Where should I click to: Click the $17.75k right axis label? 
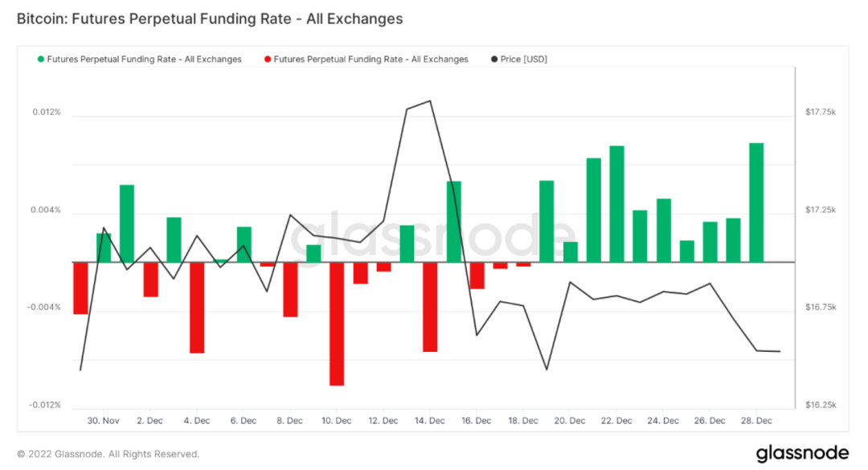pos(820,112)
